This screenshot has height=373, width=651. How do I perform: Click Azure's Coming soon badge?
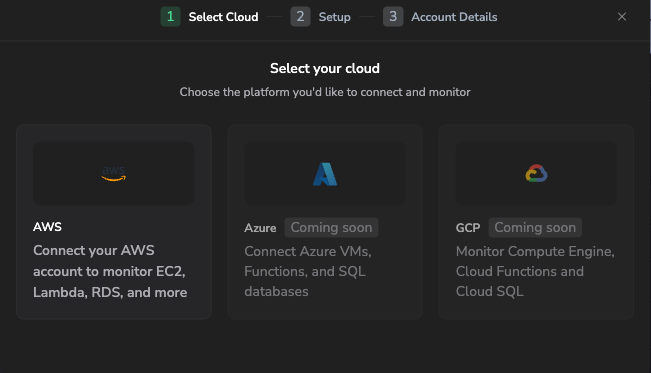pyautogui.click(x=331, y=228)
